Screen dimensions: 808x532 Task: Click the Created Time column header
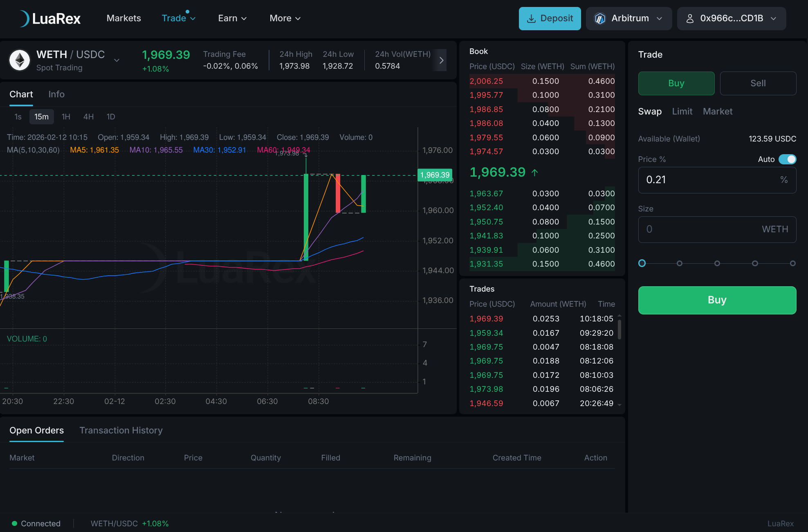pos(517,458)
